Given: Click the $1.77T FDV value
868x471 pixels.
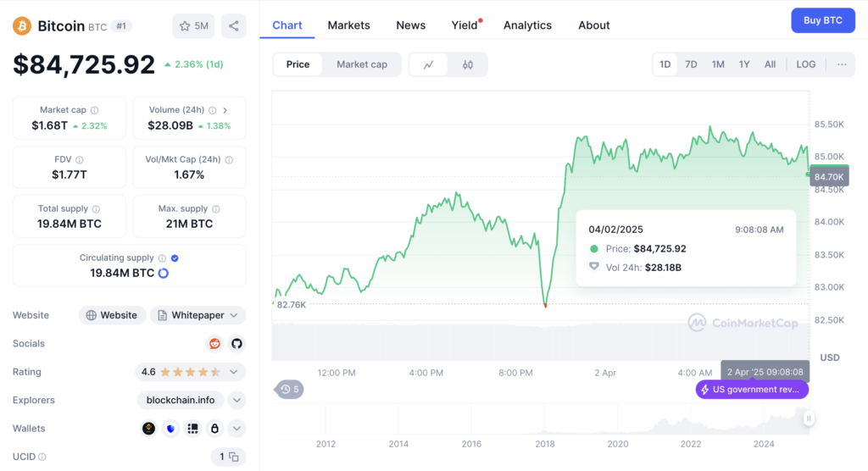Looking at the screenshot, I should pyautogui.click(x=70, y=175).
